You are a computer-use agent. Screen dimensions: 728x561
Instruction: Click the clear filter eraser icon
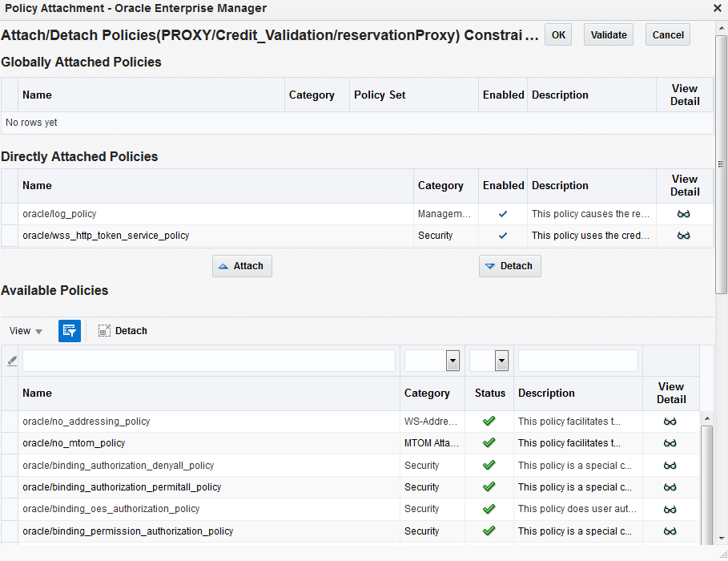tap(12, 361)
